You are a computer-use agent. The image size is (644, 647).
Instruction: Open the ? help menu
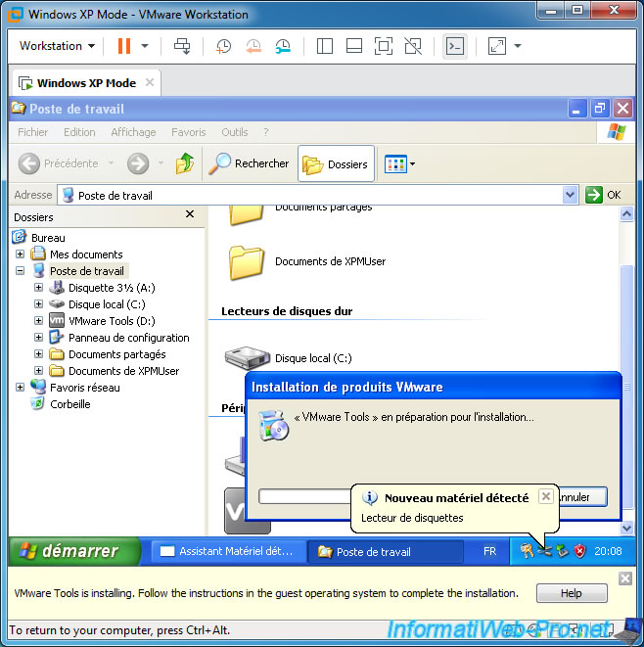pyautogui.click(x=265, y=132)
